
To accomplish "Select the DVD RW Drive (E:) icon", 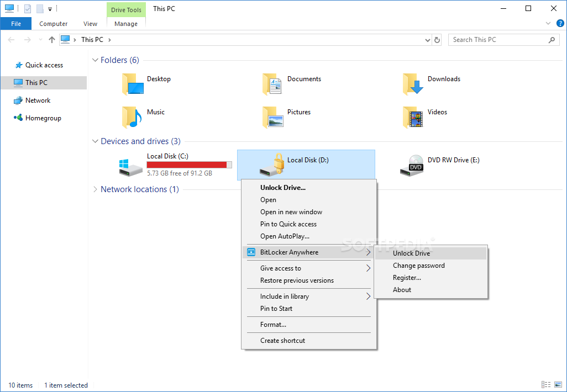I will click(x=412, y=166).
